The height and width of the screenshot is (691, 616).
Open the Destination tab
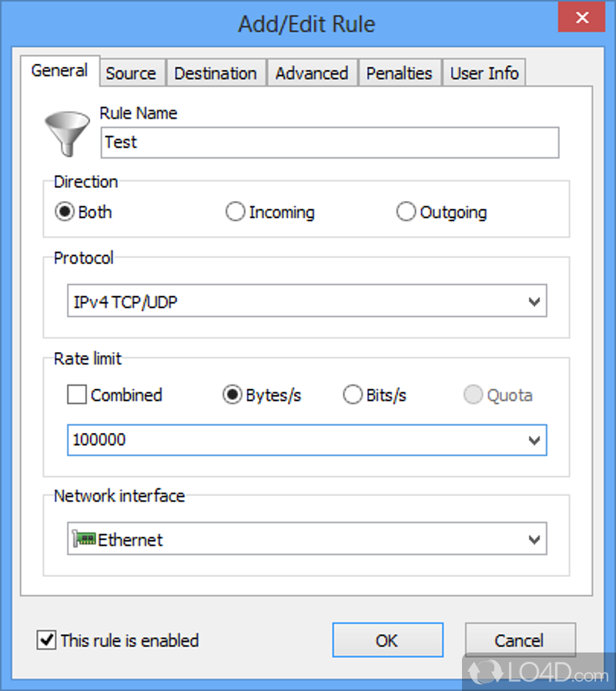[216, 73]
